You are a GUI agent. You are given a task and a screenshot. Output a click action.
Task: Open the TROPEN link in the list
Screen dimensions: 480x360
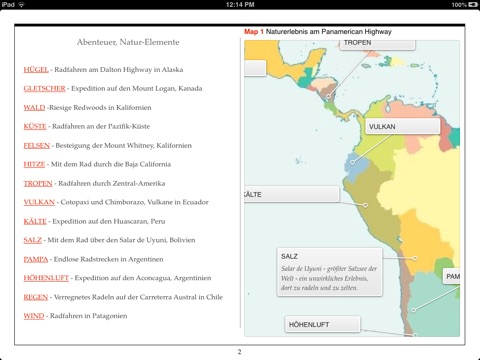[38, 183]
